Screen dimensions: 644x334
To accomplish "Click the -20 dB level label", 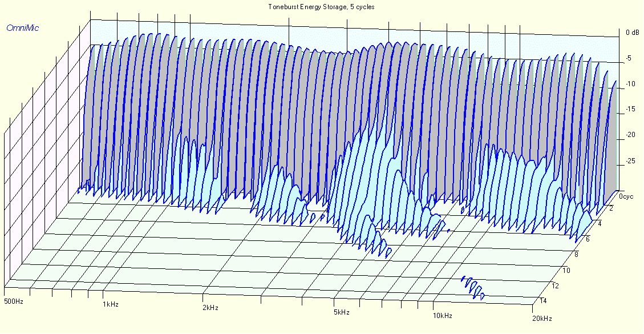I will click(631, 135).
